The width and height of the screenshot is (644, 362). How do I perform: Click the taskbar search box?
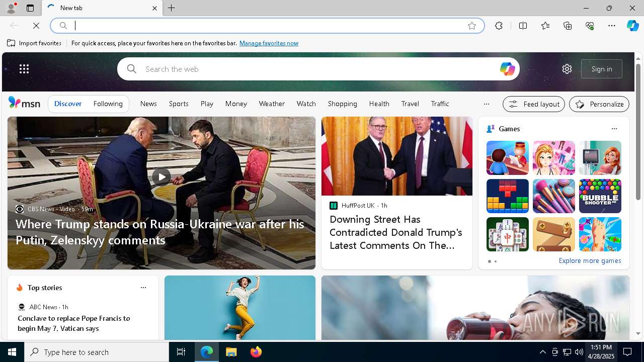(97, 352)
